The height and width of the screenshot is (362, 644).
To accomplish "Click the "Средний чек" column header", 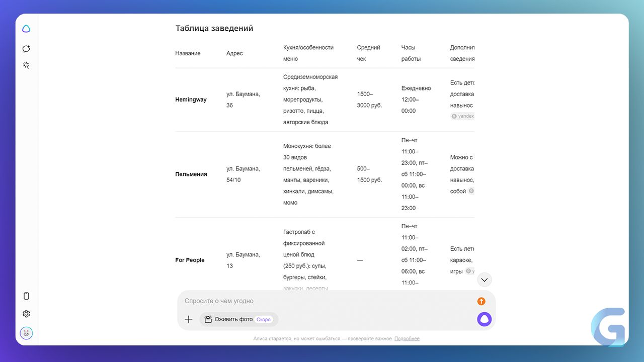I will (368, 53).
